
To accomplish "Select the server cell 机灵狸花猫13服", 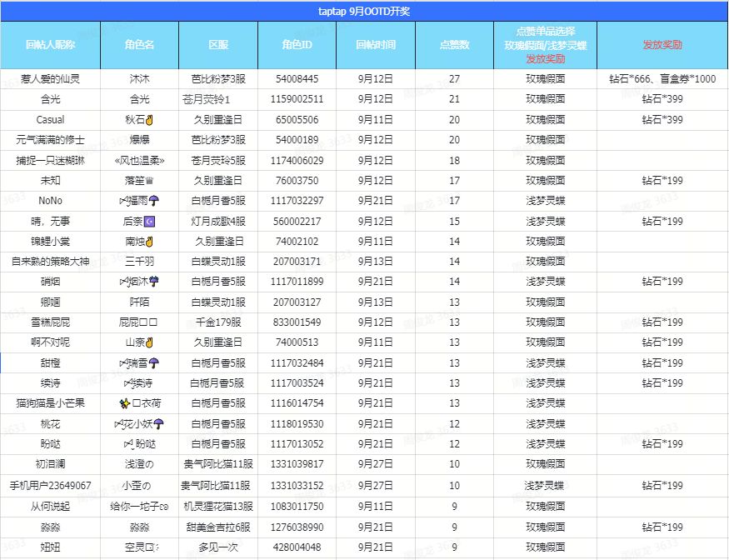I will coord(218,506).
